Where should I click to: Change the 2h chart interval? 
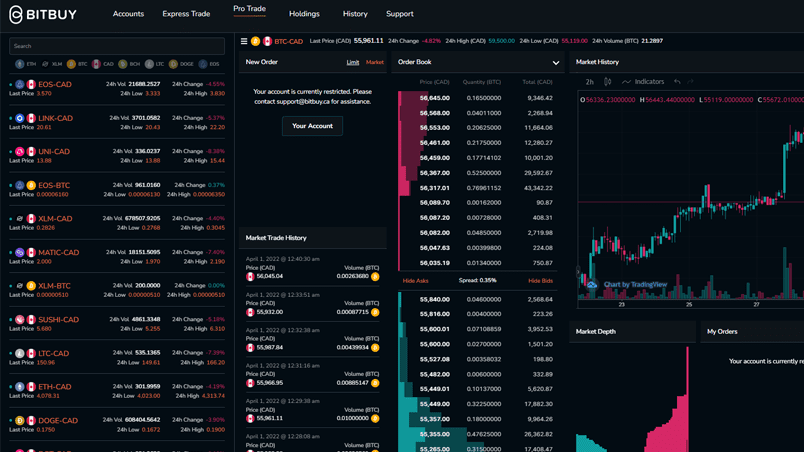click(x=590, y=81)
